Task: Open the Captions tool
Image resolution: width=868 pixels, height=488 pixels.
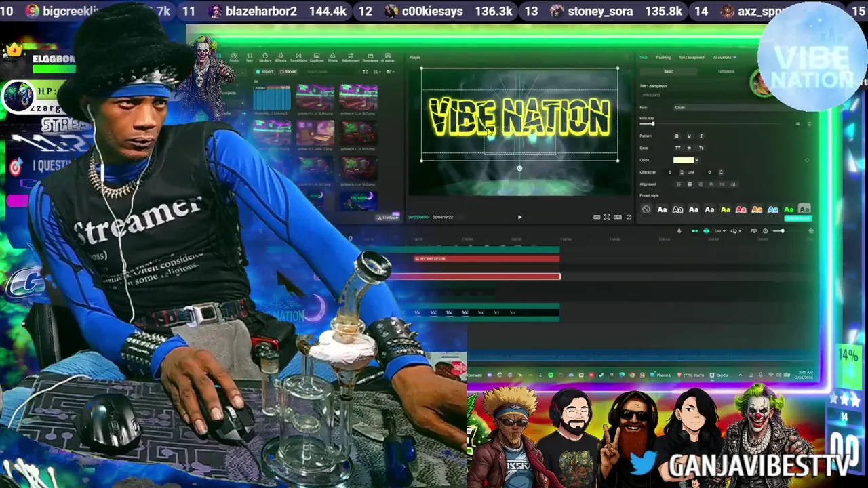Action: [x=317, y=58]
